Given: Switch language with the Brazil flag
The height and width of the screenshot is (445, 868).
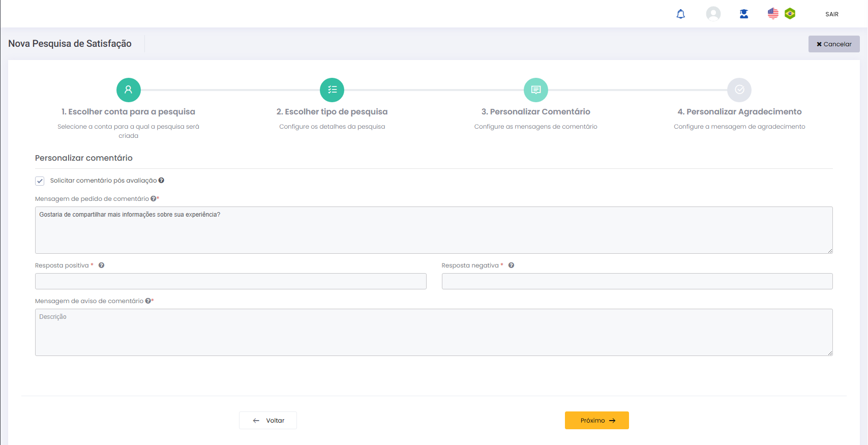Looking at the screenshot, I should [x=790, y=14].
